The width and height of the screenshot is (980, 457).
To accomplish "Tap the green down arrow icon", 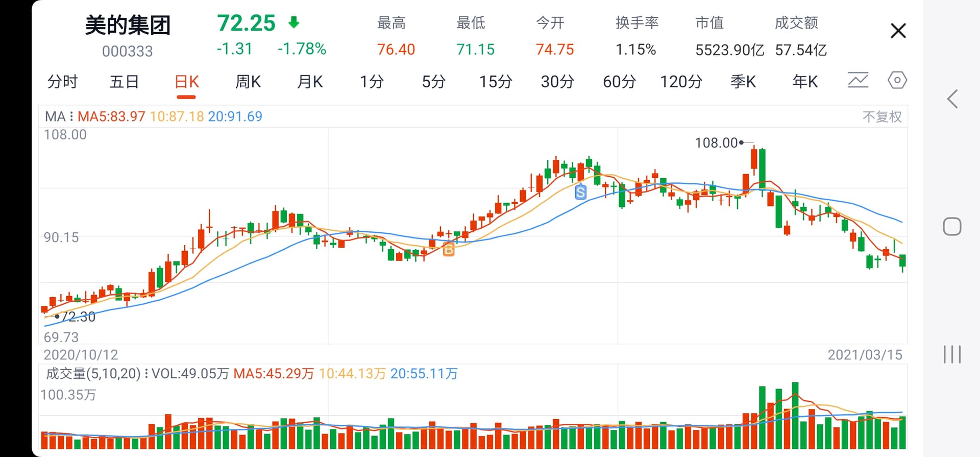I will pos(294,22).
